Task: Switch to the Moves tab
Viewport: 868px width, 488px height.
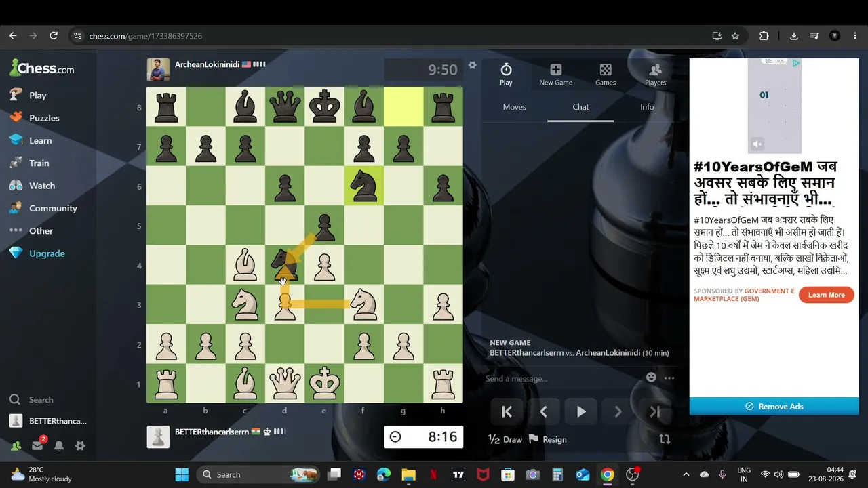Action: [x=515, y=107]
